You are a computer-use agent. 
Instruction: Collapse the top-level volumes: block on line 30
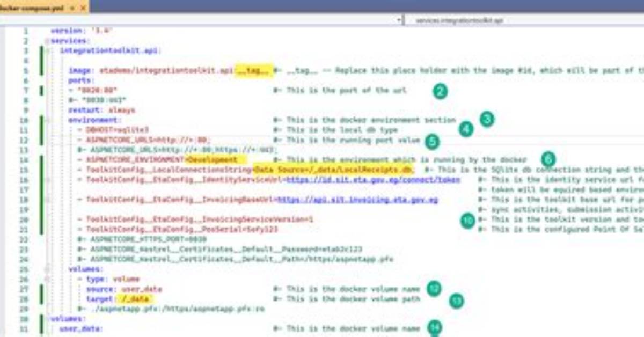click(x=47, y=319)
